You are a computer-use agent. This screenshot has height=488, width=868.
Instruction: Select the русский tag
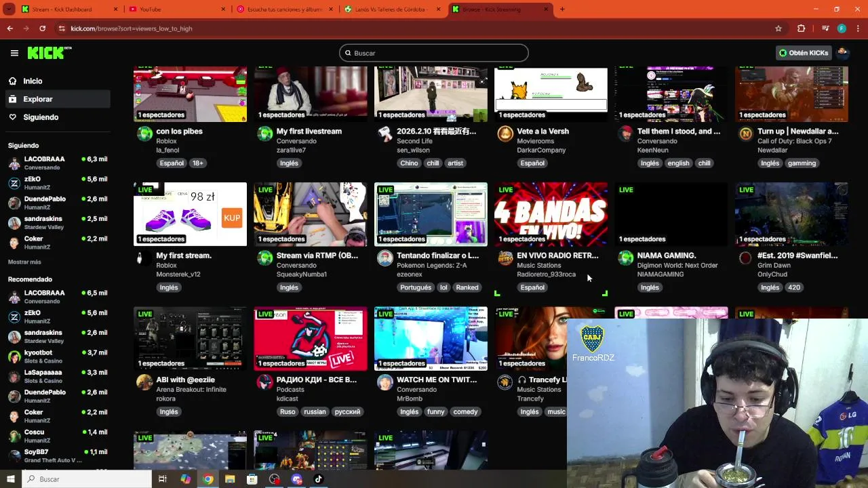pos(347,411)
